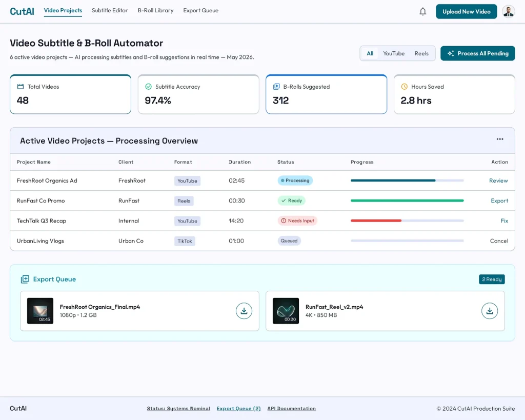Click Upload New Video button

(x=467, y=12)
